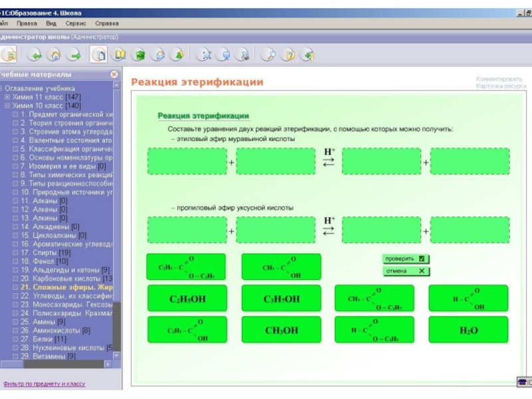Select 1. Предмет органической химии chapter
The image size is (532, 399).
[66, 114]
